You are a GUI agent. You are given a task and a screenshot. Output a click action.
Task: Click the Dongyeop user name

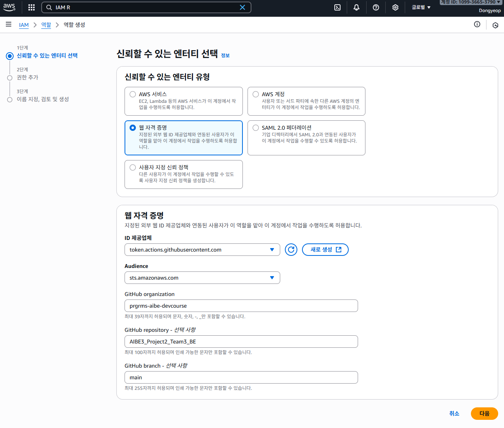point(490,11)
